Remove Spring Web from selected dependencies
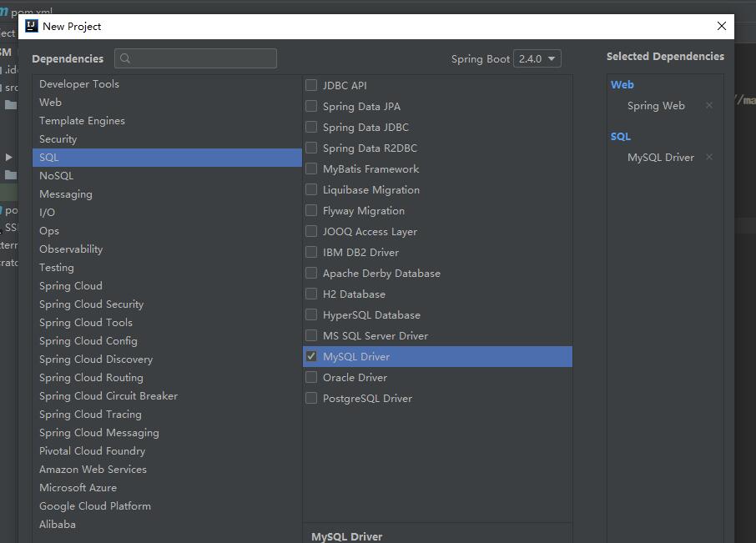 pyautogui.click(x=709, y=106)
